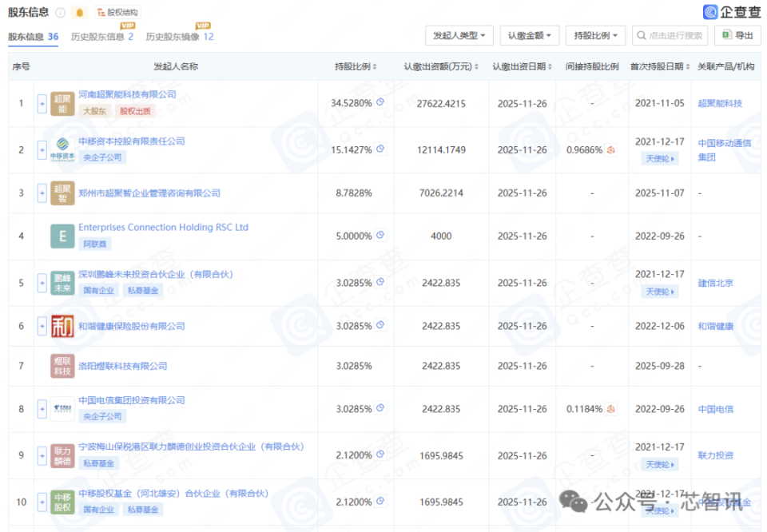
Task: Click the 煜联科技 logo thumbnail
Action: coord(62,366)
